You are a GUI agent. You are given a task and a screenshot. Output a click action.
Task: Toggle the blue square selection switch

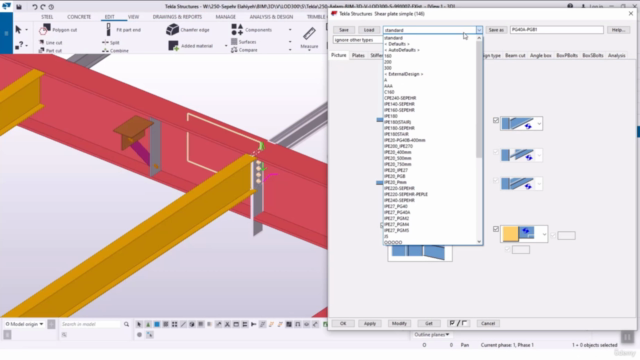tap(157, 324)
